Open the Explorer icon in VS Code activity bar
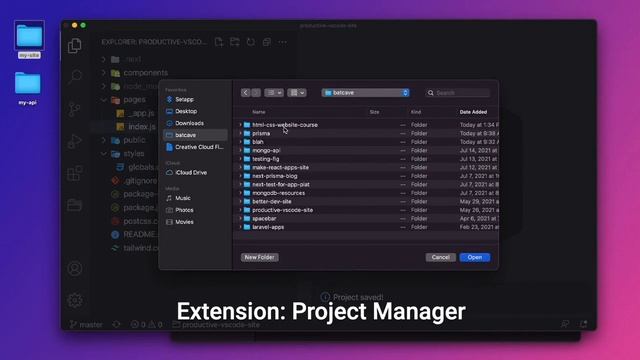 coord(75,46)
